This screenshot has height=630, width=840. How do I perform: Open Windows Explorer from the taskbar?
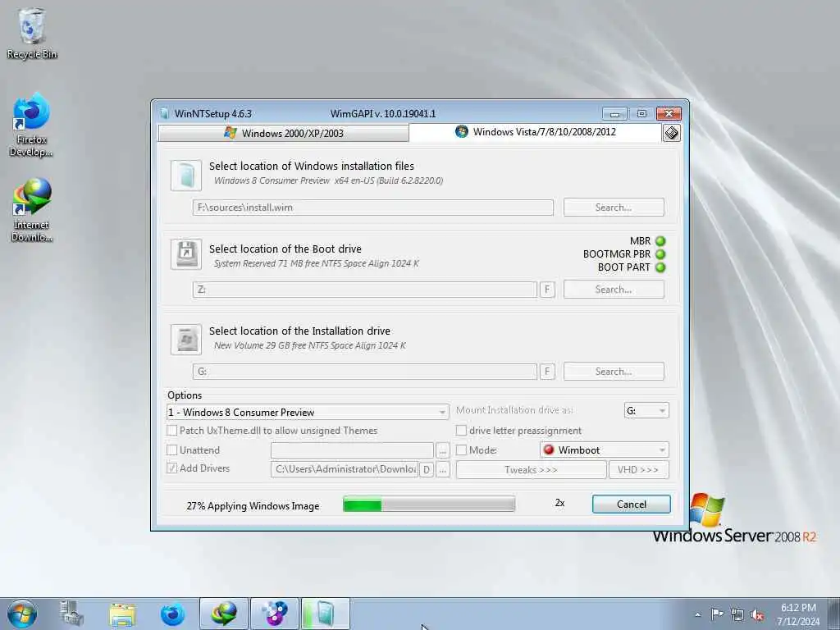(x=122, y=614)
